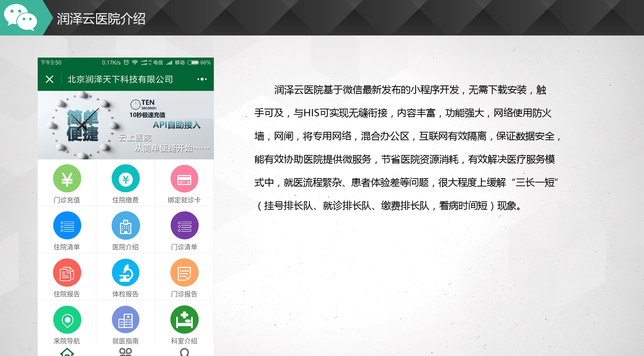Click the 从简单便捷开始 banner caption
644x356 pixels.
coord(172,148)
